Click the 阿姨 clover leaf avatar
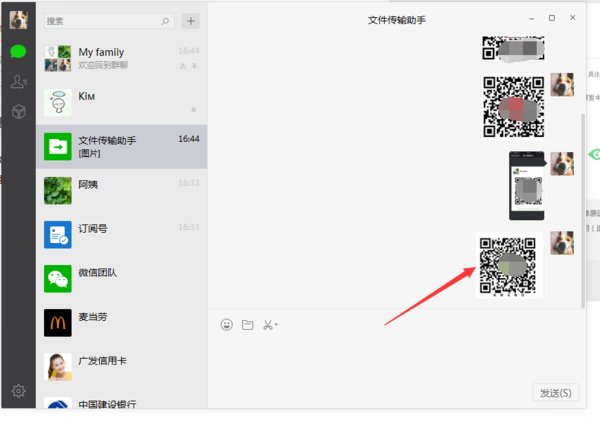 [x=58, y=191]
